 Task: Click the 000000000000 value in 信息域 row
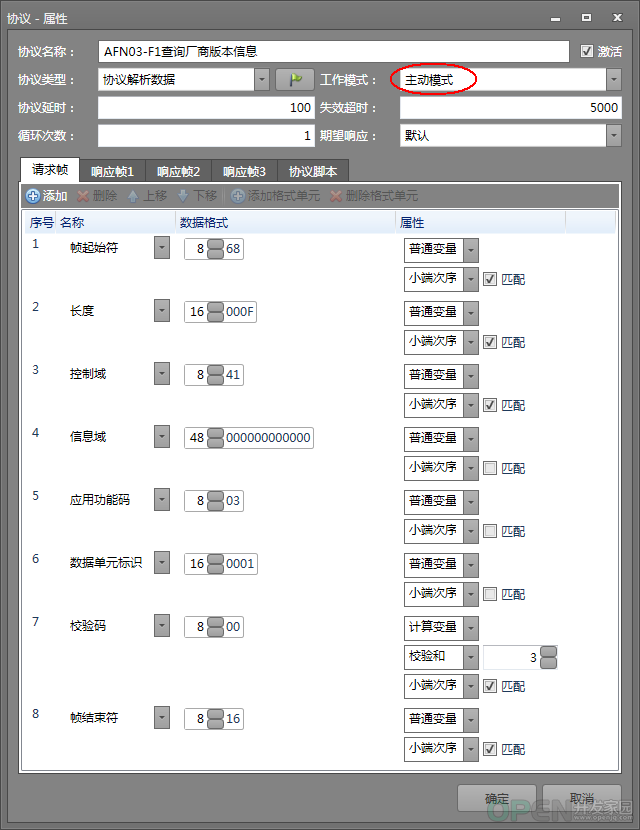[x=268, y=438]
